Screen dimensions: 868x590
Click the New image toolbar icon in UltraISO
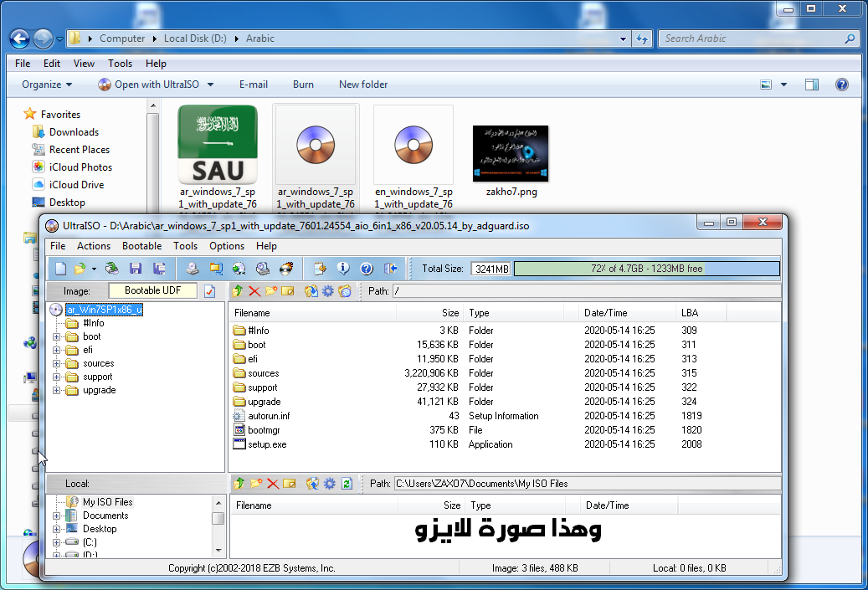click(x=60, y=269)
